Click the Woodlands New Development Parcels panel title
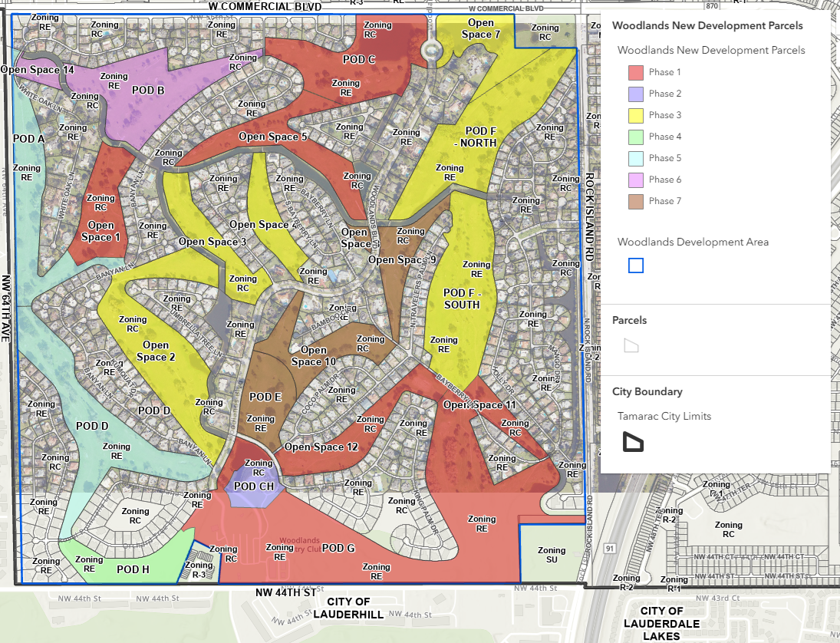840x643 pixels. (707, 25)
